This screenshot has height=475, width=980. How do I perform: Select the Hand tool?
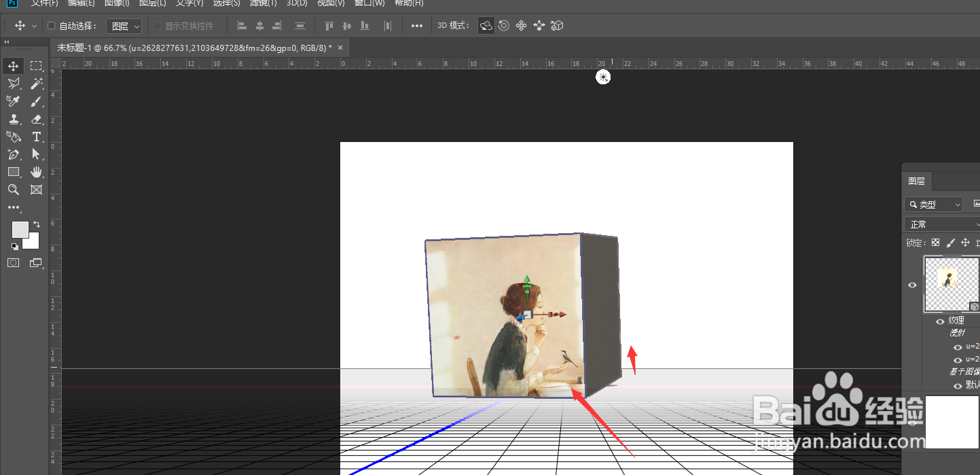point(36,172)
